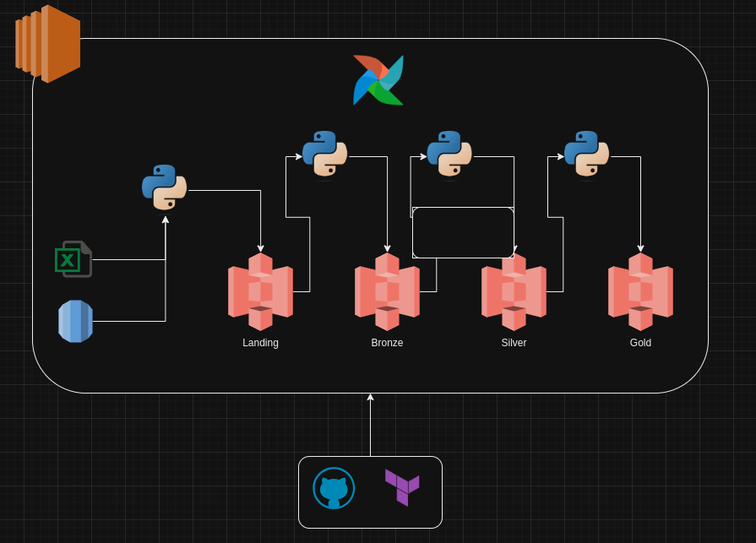
Task: Select the Silver S3 bucket icon
Action: (514, 292)
